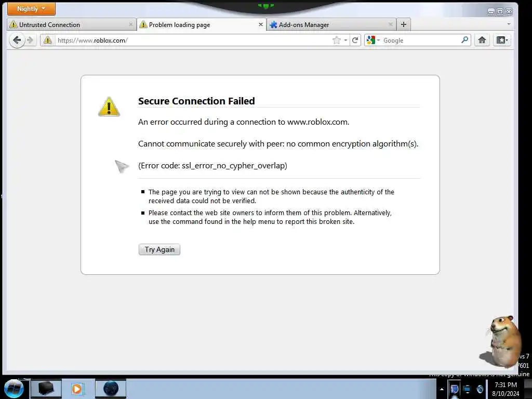Open the Nightly application menu
The width and height of the screenshot is (532, 399).
(31, 9)
